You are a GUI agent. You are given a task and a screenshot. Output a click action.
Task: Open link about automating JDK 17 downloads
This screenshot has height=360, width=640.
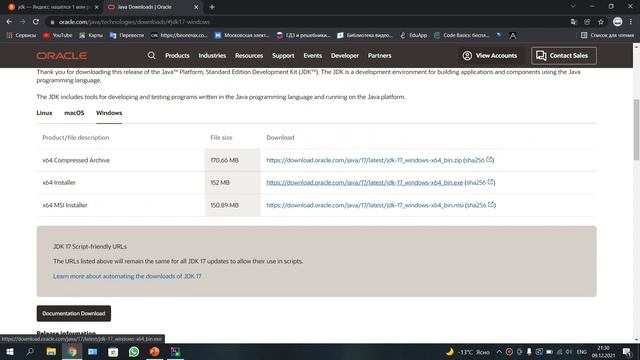[127, 276]
